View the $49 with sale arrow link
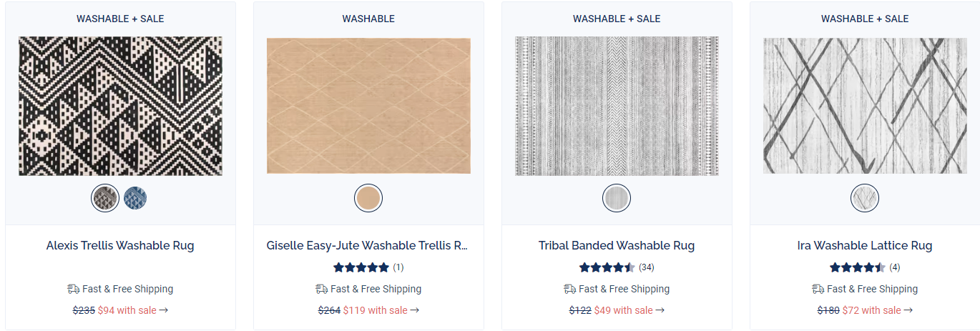The image size is (980, 331). tap(629, 310)
